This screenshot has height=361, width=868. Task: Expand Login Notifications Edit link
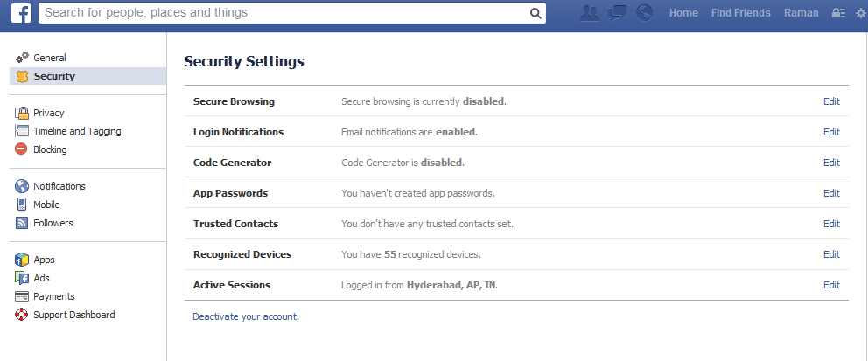coord(831,132)
